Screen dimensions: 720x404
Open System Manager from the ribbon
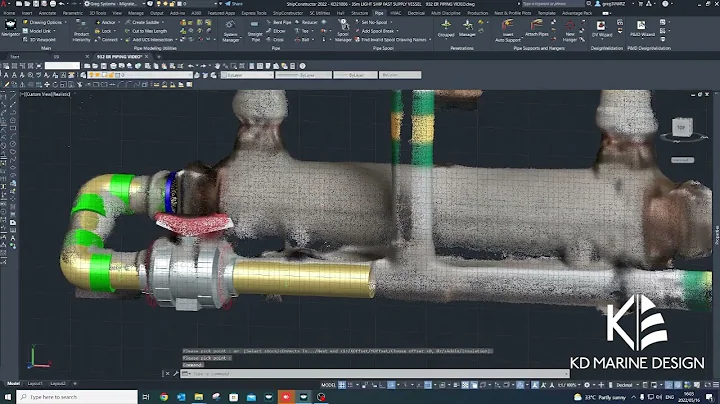click(231, 31)
